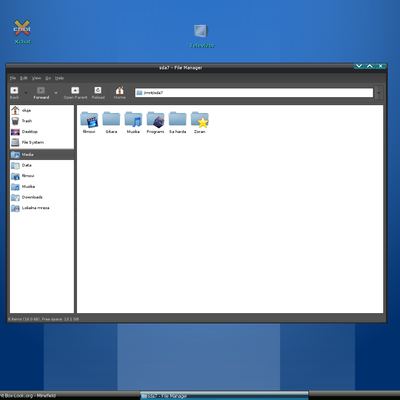
Task: Expand the location bar history dropdown
Action: tap(379, 93)
